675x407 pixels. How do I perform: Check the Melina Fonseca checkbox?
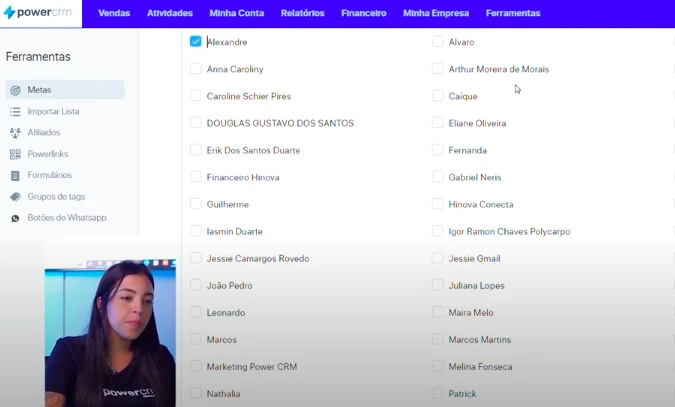[x=437, y=367]
